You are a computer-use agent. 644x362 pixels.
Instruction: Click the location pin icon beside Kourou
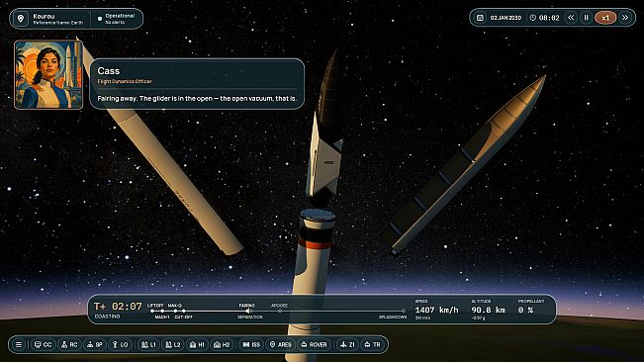[21, 19]
